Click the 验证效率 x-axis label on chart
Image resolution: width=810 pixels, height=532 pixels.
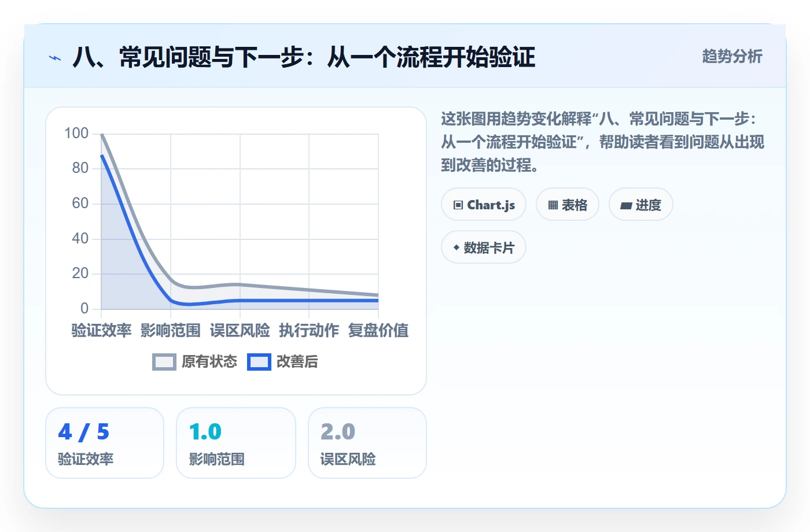[101, 330]
